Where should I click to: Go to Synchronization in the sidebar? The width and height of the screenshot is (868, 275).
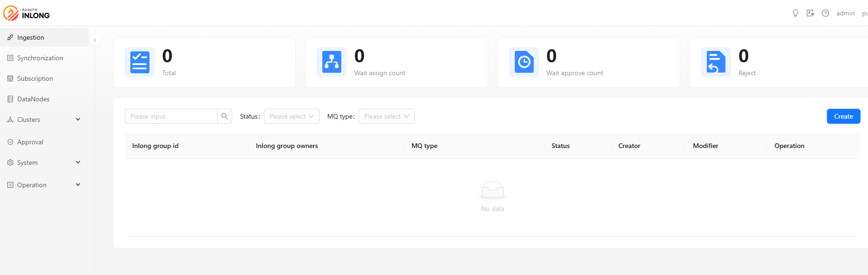click(x=40, y=58)
